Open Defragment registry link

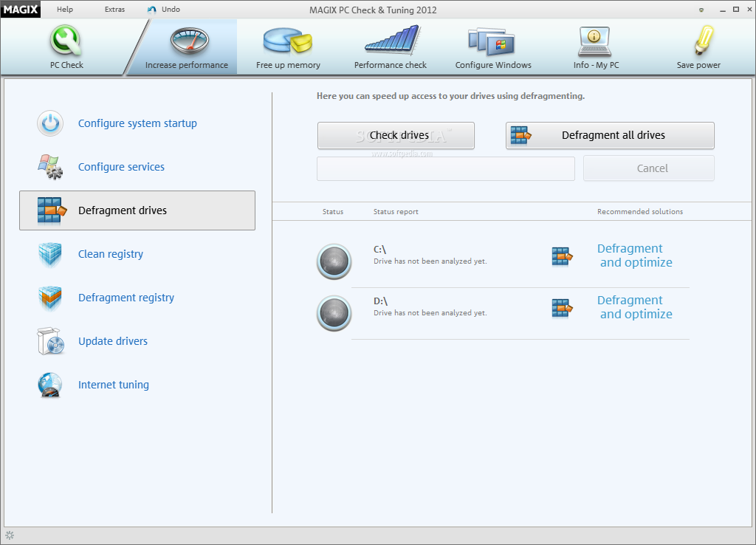(126, 298)
